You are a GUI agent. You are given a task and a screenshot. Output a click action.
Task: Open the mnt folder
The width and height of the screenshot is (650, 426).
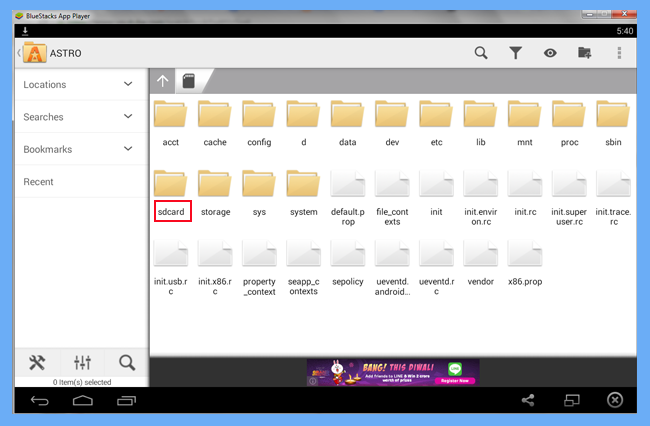(525, 123)
